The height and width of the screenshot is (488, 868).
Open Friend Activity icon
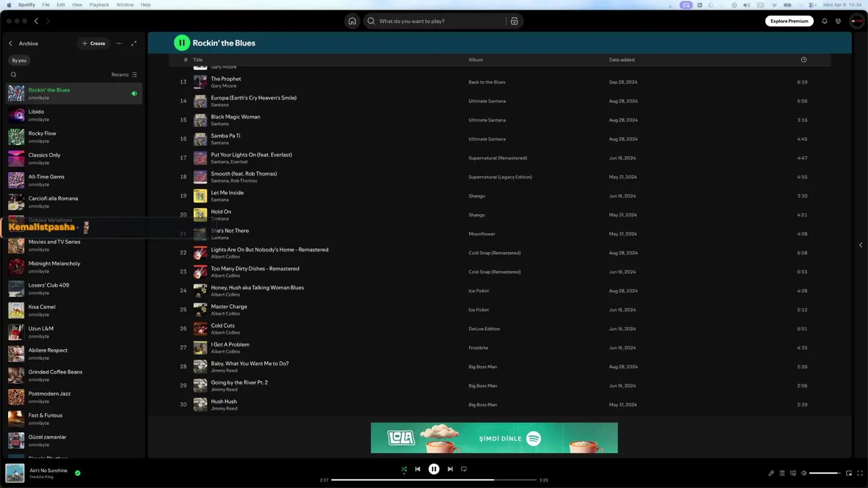pyautogui.click(x=838, y=21)
